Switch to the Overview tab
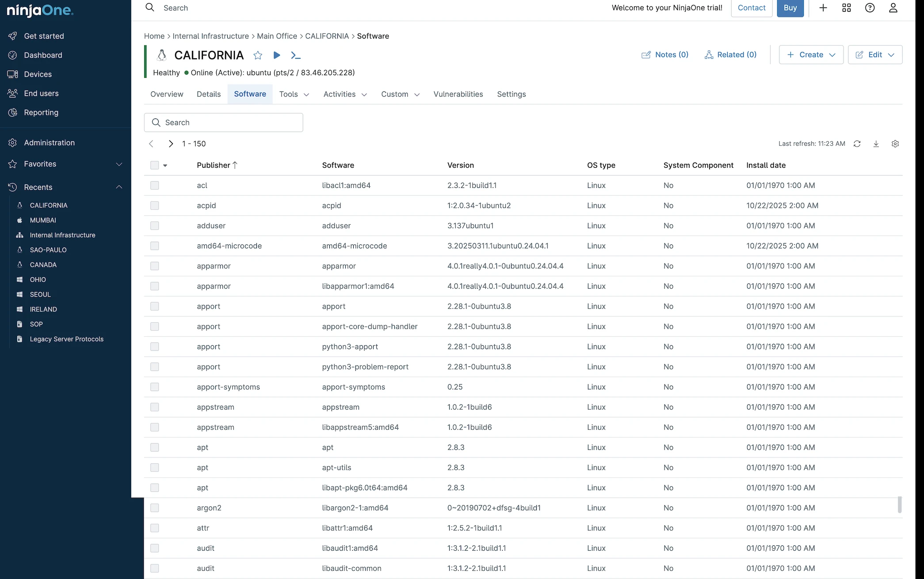This screenshot has width=924, height=579. (x=167, y=94)
